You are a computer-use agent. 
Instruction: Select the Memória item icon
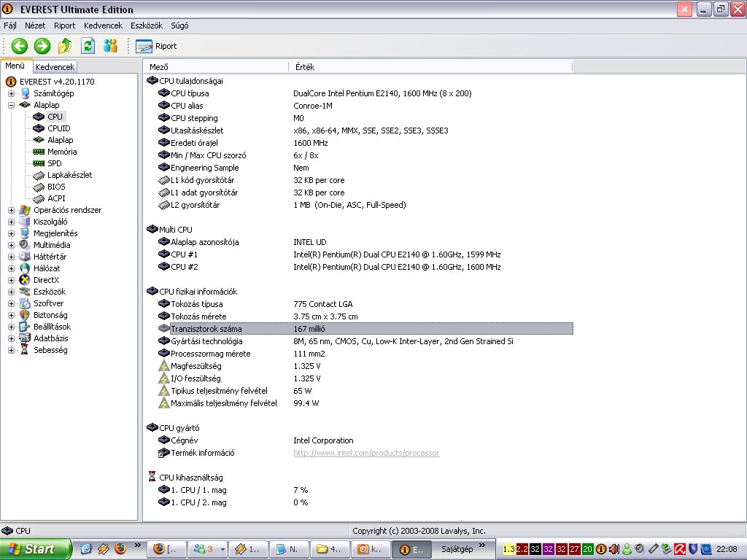point(39,152)
